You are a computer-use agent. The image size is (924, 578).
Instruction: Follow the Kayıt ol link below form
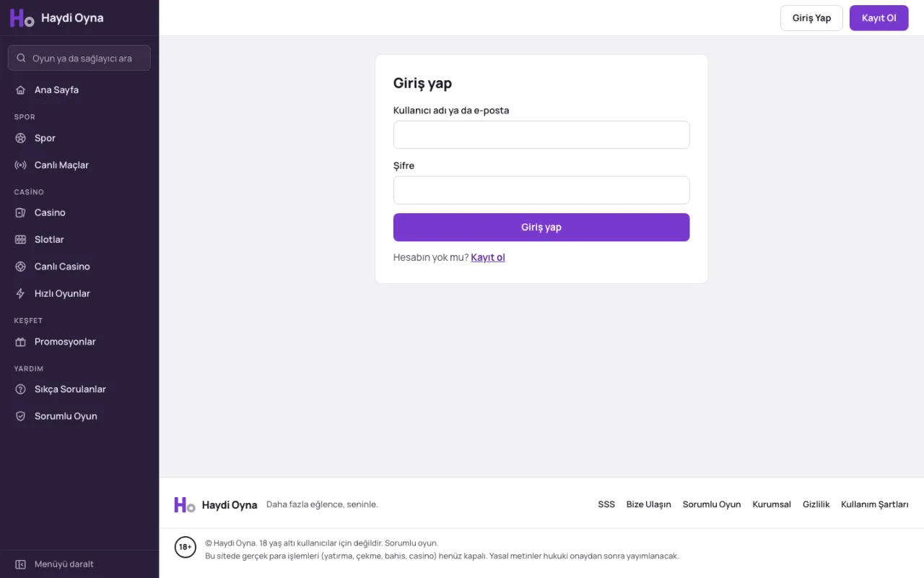tap(488, 257)
